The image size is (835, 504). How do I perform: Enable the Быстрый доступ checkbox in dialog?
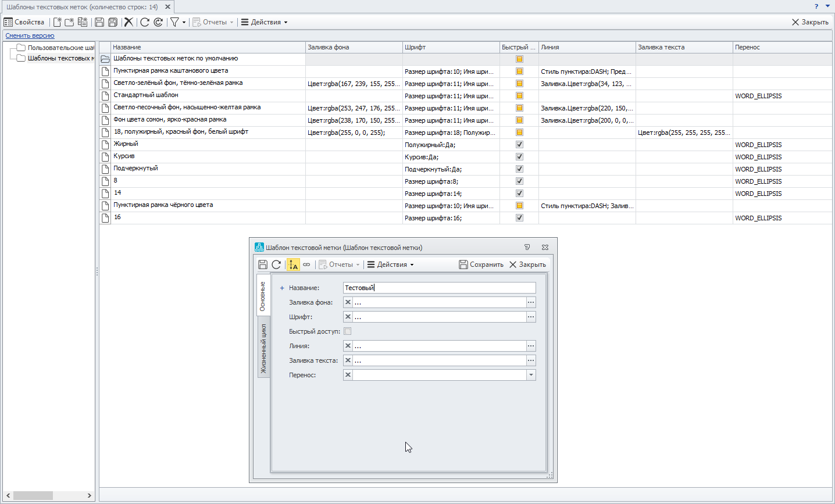pyautogui.click(x=348, y=331)
